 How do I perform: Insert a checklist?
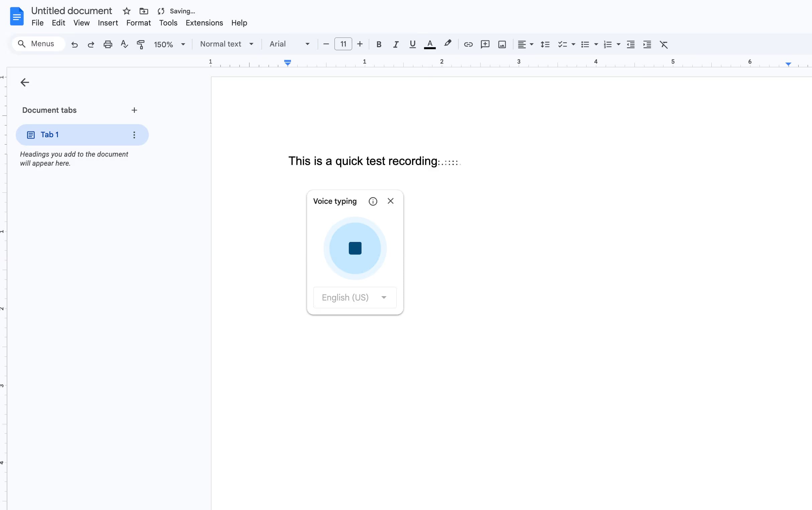[562, 44]
